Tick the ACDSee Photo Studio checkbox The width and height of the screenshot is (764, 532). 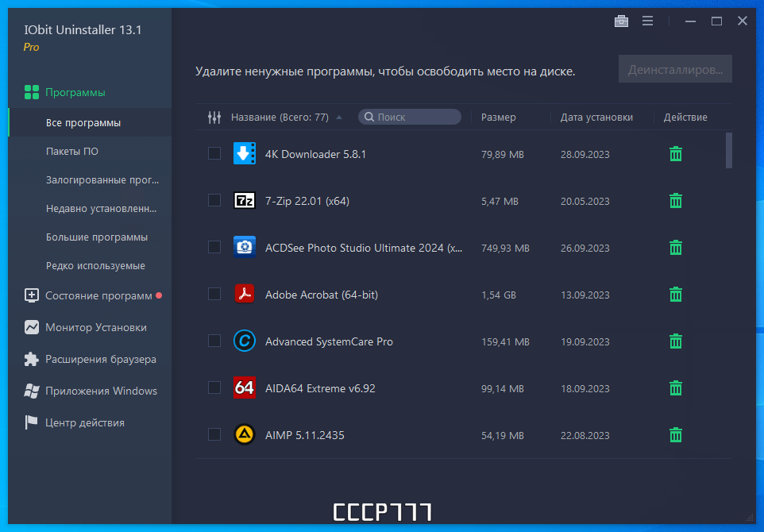click(214, 247)
